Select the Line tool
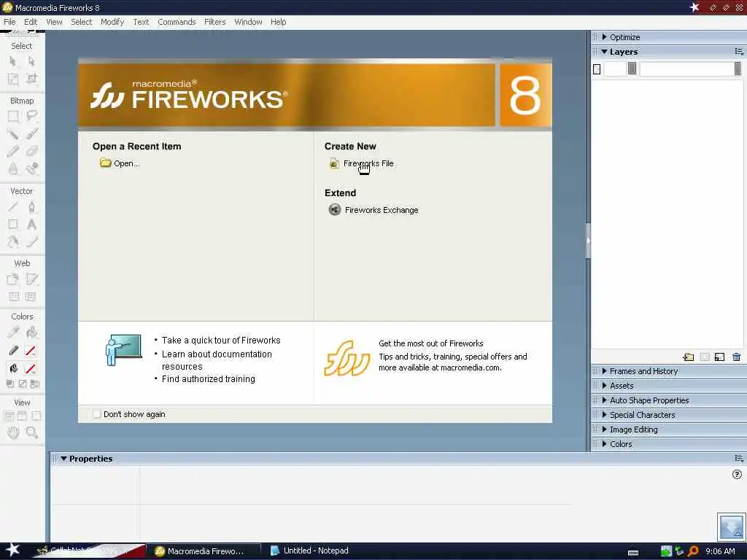This screenshot has height=560, width=747. (13, 206)
